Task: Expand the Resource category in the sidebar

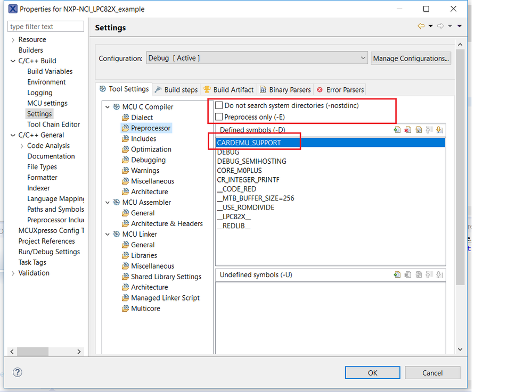Action: point(12,39)
